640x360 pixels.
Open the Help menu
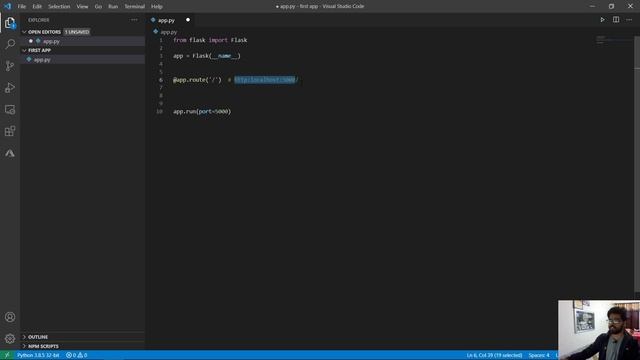[157, 7]
